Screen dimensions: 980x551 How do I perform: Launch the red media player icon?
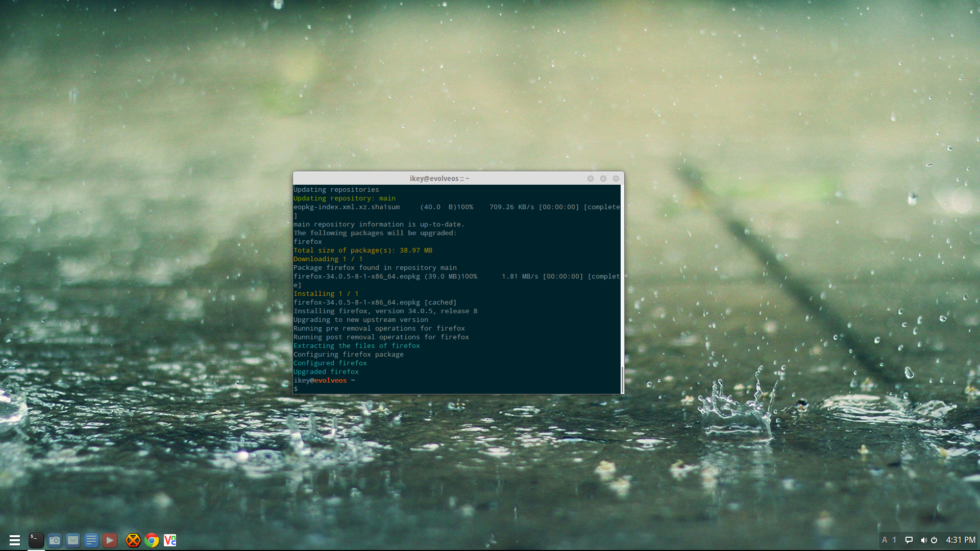110,540
